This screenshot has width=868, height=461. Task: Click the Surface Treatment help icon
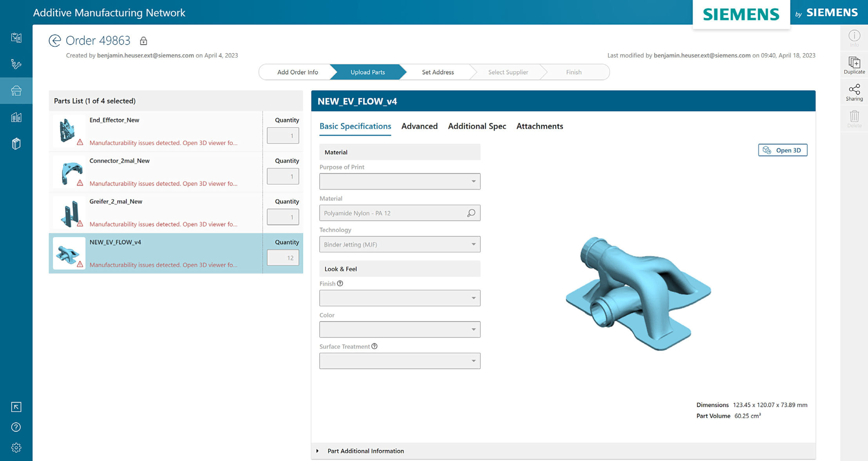(x=374, y=346)
